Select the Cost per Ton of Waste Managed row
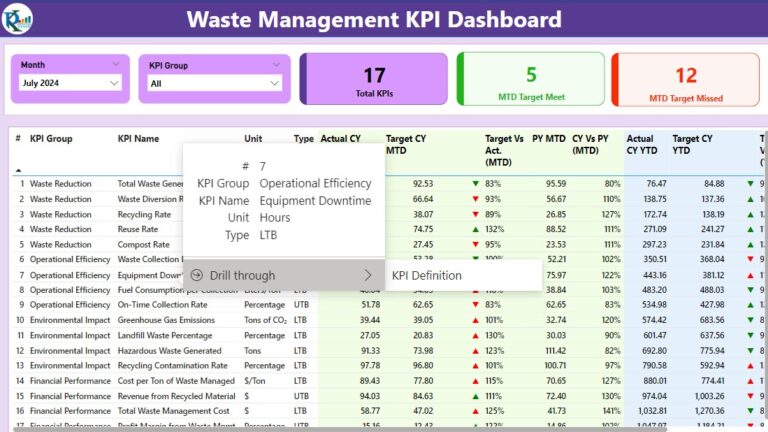Image resolution: width=768 pixels, height=432 pixels. [176, 381]
